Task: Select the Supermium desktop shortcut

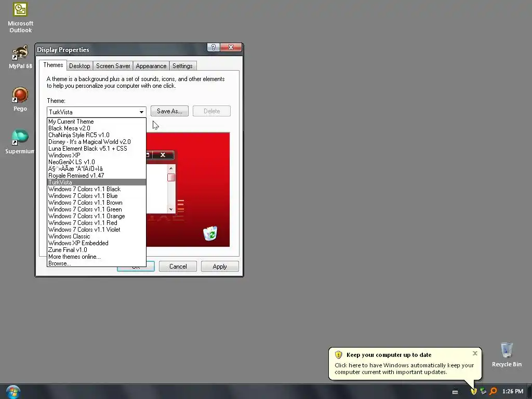Action: point(20,141)
